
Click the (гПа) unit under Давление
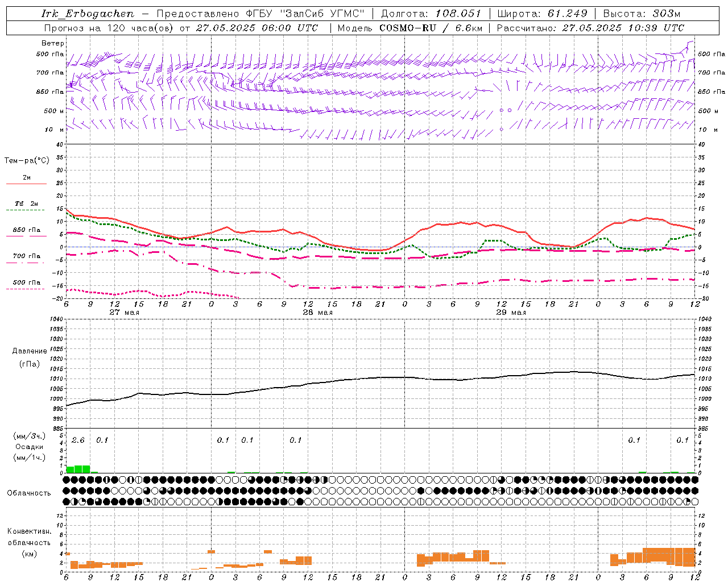(30, 364)
